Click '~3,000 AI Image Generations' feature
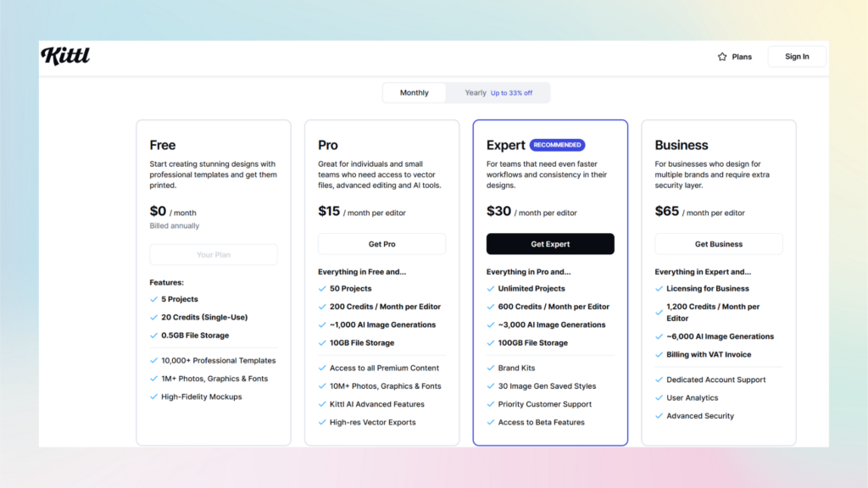The height and width of the screenshot is (488, 868). pos(551,324)
